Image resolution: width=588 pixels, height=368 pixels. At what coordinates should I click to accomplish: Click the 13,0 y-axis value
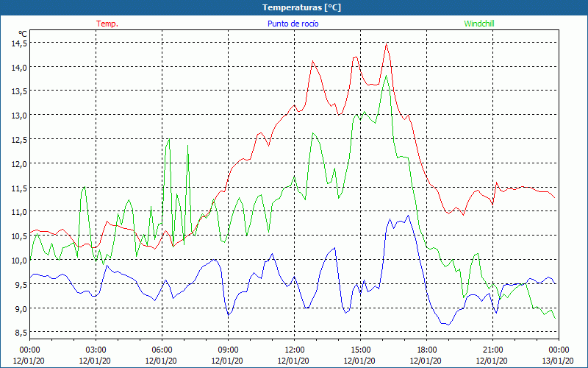point(19,116)
